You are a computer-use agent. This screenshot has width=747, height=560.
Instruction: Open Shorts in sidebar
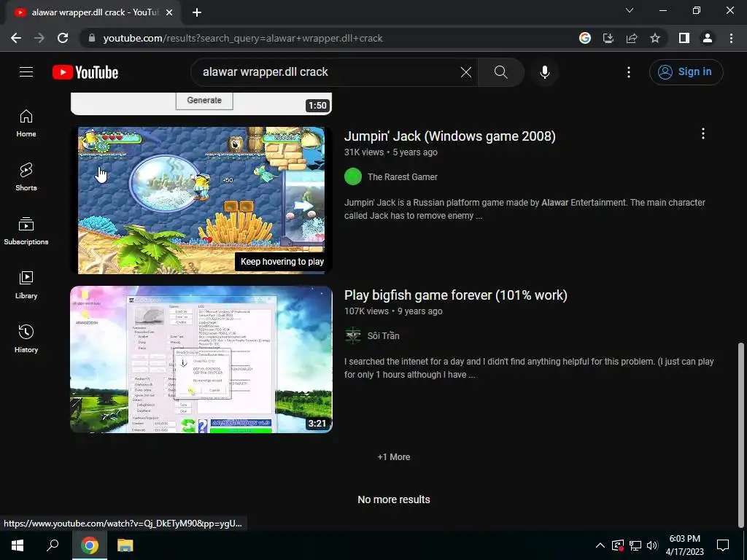point(26,177)
